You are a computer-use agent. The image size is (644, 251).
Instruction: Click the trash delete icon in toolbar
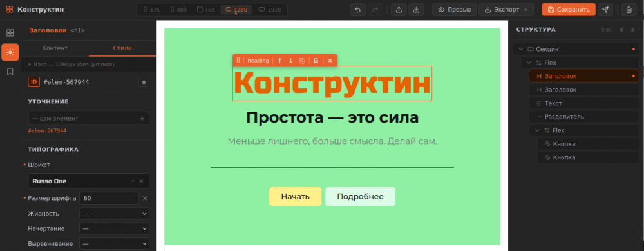pyautogui.click(x=629, y=10)
